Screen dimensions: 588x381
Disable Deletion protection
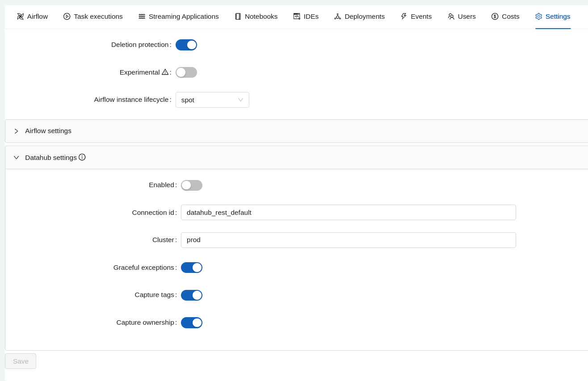point(186,45)
